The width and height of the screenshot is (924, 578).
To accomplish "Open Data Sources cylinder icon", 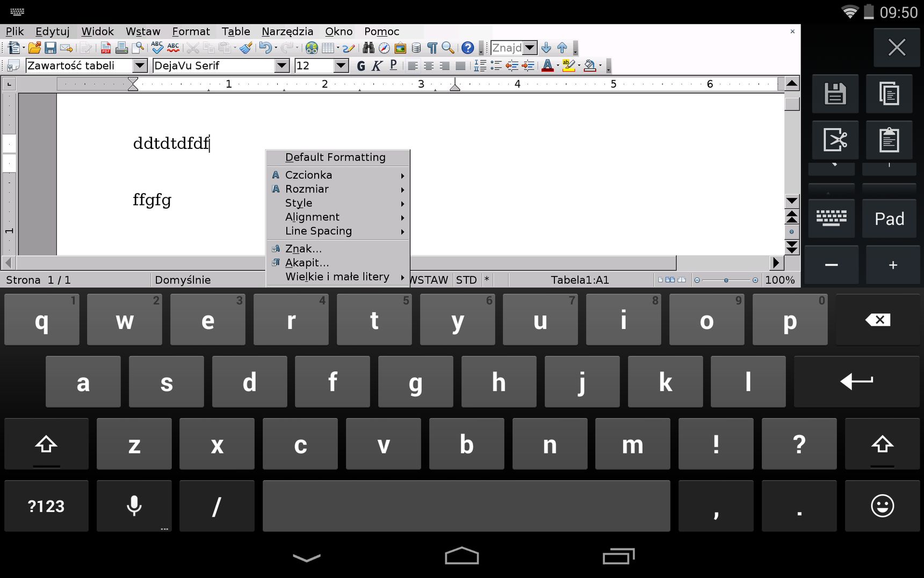I will tap(416, 48).
